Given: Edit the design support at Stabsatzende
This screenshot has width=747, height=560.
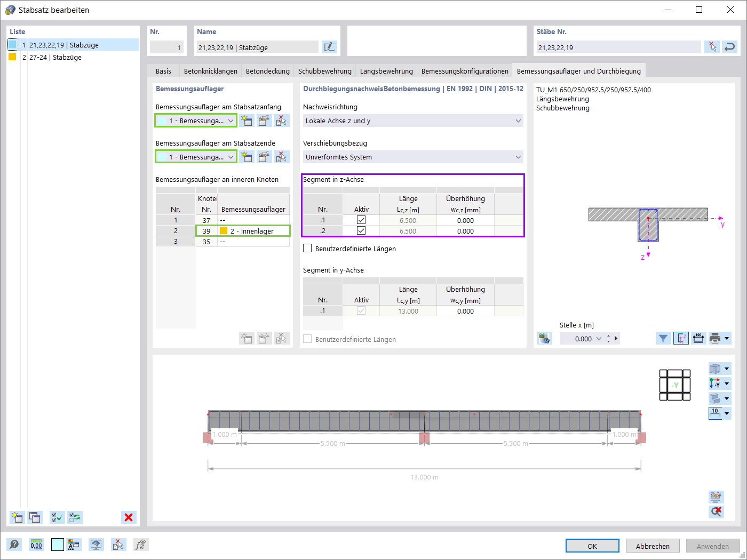Looking at the screenshot, I should pyautogui.click(x=264, y=157).
